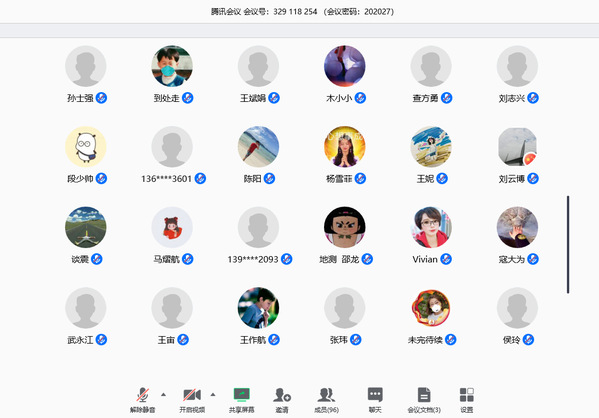Open the invite (邀请) icon
This screenshot has height=418, width=599.
point(282,395)
